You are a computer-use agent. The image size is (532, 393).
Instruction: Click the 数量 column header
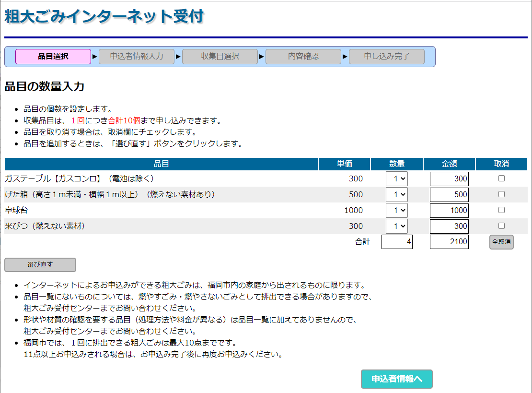click(x=397, y=164)
